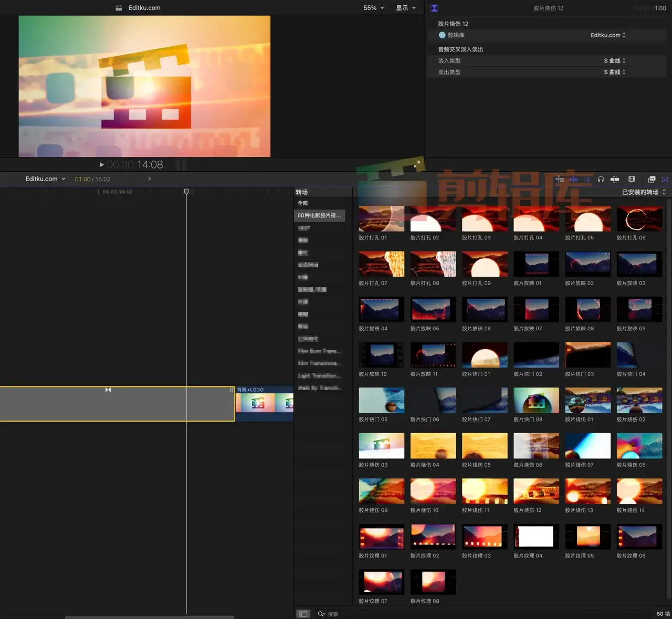Open the 淡入类型 S曲线 dropdown
This screenshot has width=672, height=619.
(614, 60)
